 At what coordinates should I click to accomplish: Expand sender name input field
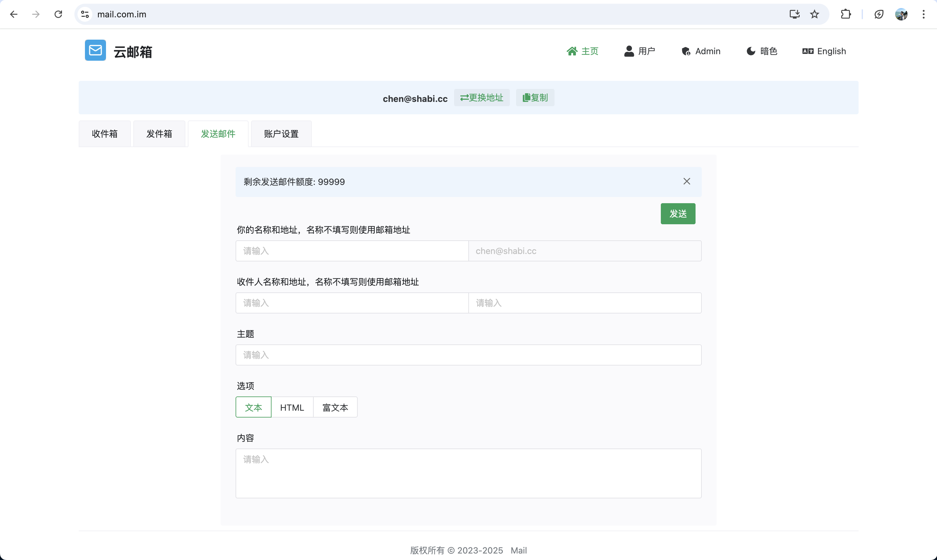click(x=352, y=251)
